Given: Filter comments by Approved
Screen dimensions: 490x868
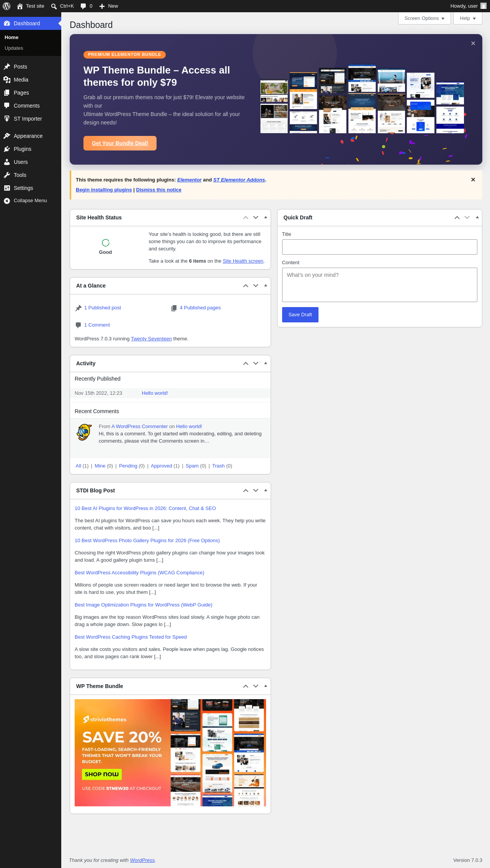Looking at the screenshot, I should (x=161, y=466).
